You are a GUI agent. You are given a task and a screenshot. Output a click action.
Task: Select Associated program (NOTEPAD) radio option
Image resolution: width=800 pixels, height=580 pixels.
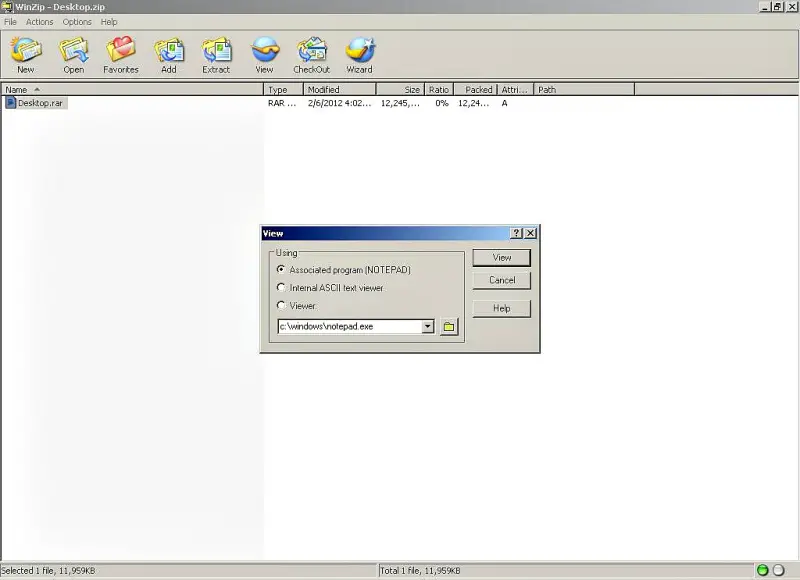point(281,270)
